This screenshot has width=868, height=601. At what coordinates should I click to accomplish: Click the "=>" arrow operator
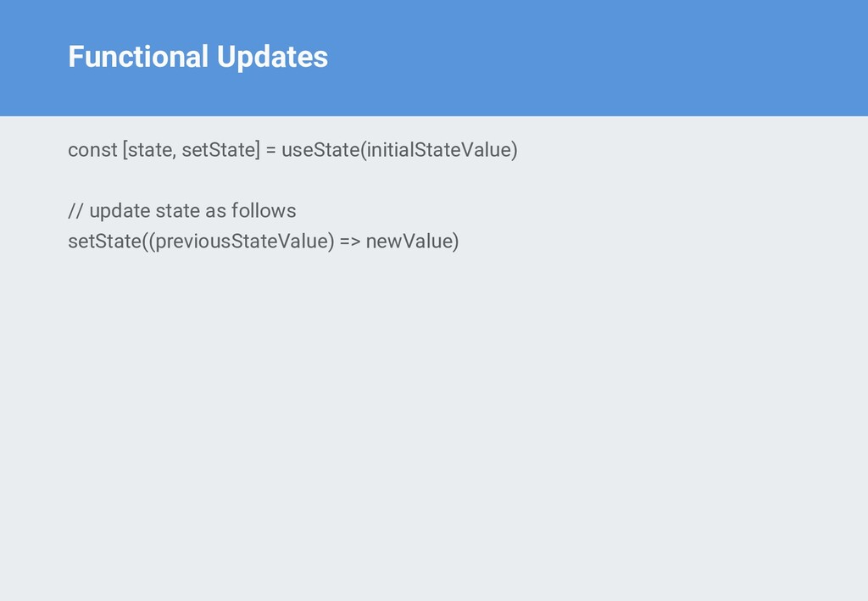pyautogui.click(x=350, y=242)
